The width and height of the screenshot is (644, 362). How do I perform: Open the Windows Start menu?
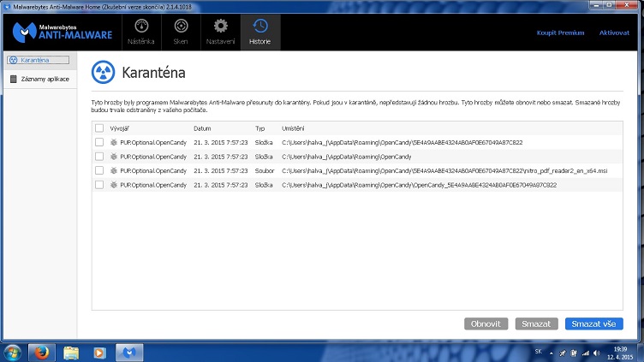coord(12,353)
